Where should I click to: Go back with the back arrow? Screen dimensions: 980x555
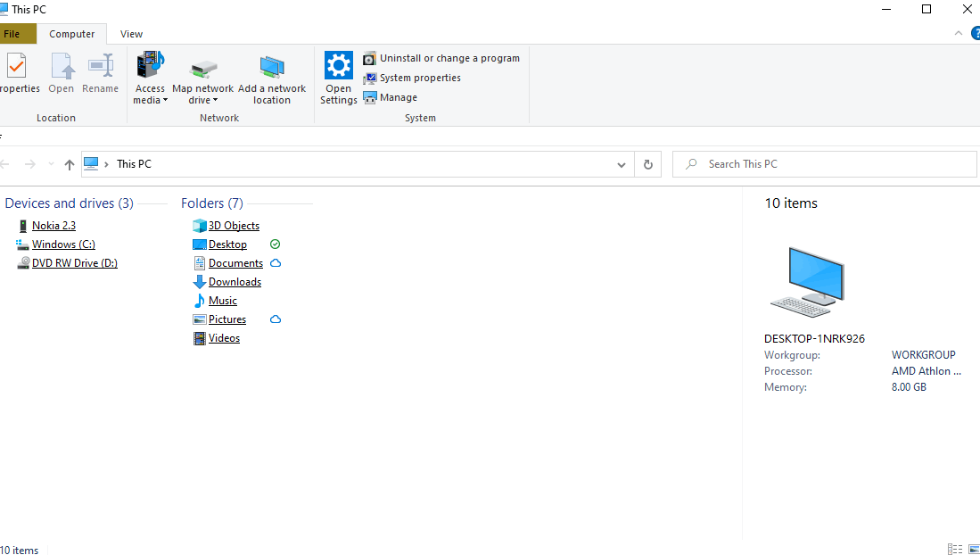(5, 164)
